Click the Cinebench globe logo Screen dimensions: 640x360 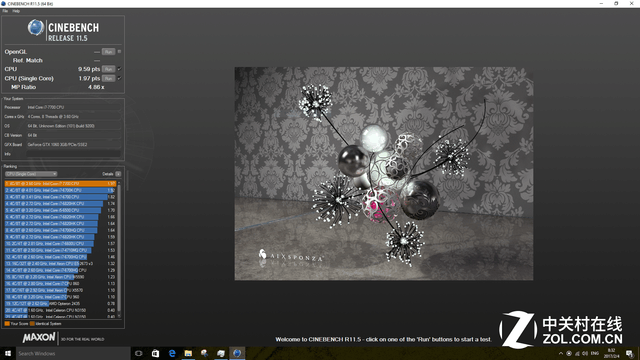click(x=36, y=28)
